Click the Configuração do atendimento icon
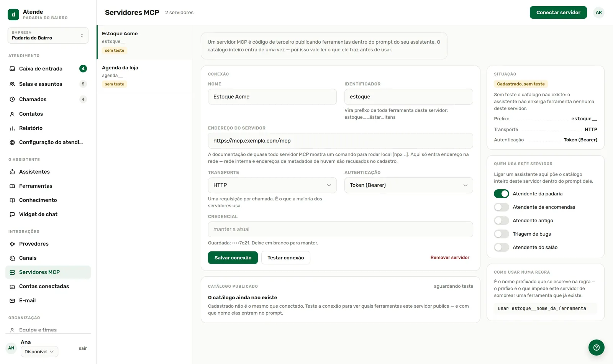 coord(12,142)
